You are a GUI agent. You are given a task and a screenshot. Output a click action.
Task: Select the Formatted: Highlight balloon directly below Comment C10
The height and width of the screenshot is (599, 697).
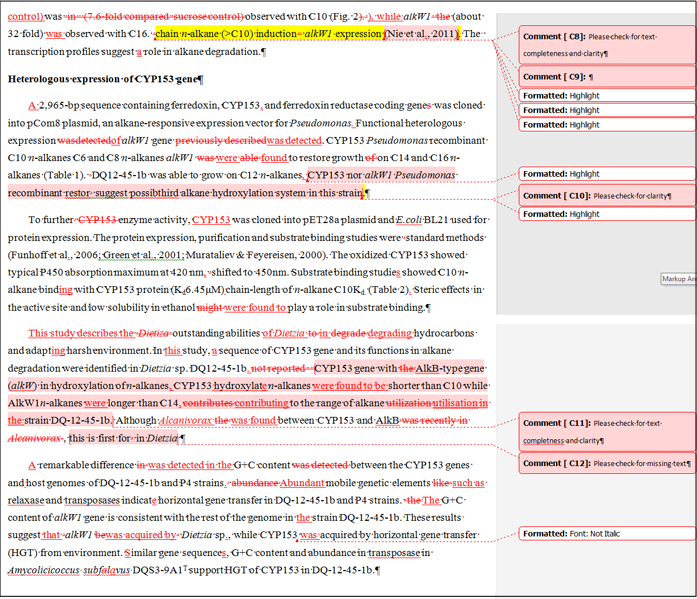click(607, 214)
